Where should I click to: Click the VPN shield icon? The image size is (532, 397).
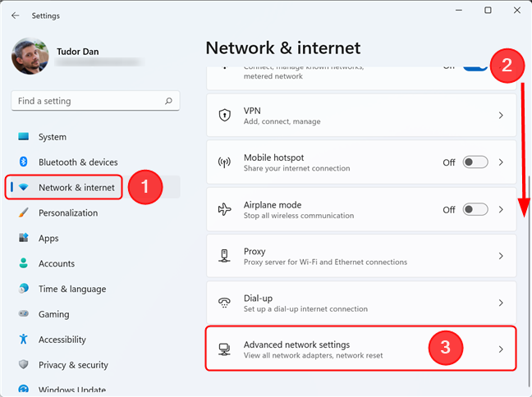tap(225, 116)
